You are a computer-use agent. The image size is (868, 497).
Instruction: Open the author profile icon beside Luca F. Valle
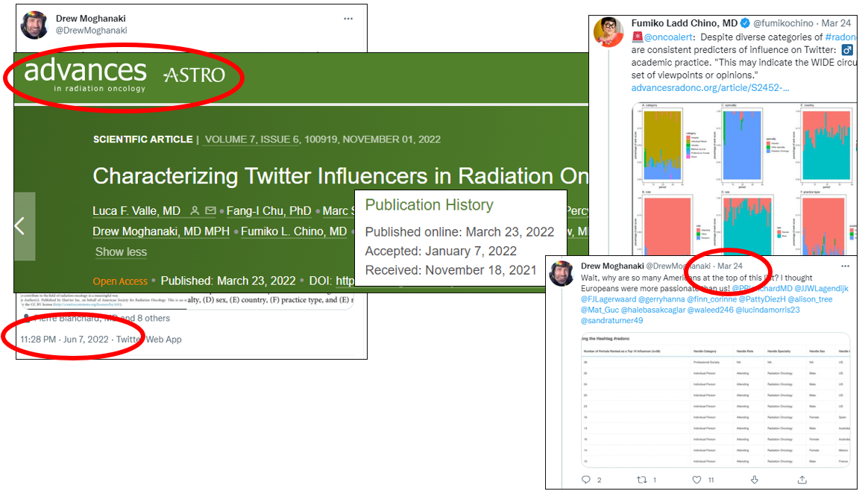(195, 211)
